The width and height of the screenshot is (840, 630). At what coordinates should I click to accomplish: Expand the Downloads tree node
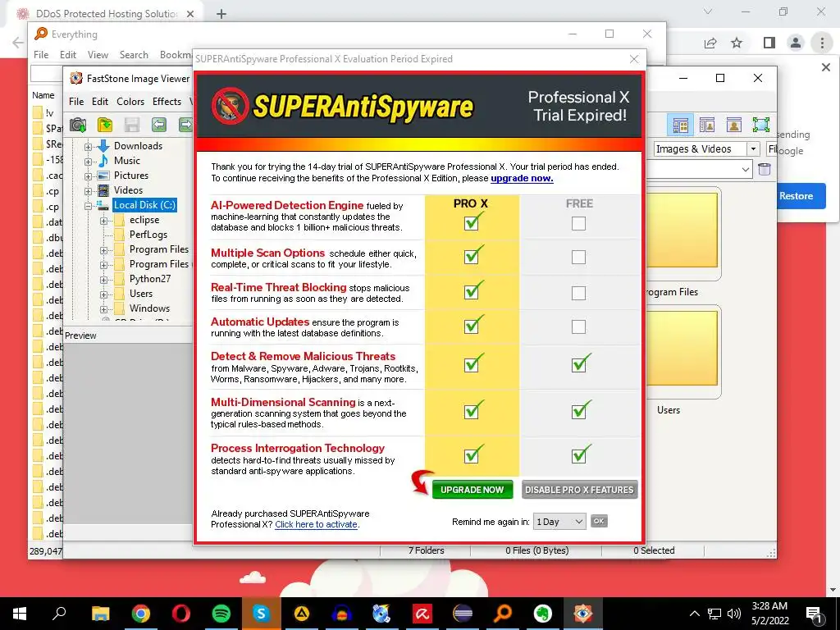pyautogui.click(x=88, y=146)
